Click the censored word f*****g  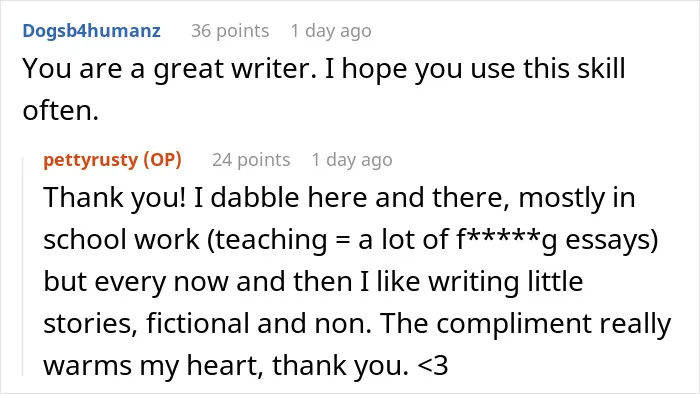click(507, 239)
